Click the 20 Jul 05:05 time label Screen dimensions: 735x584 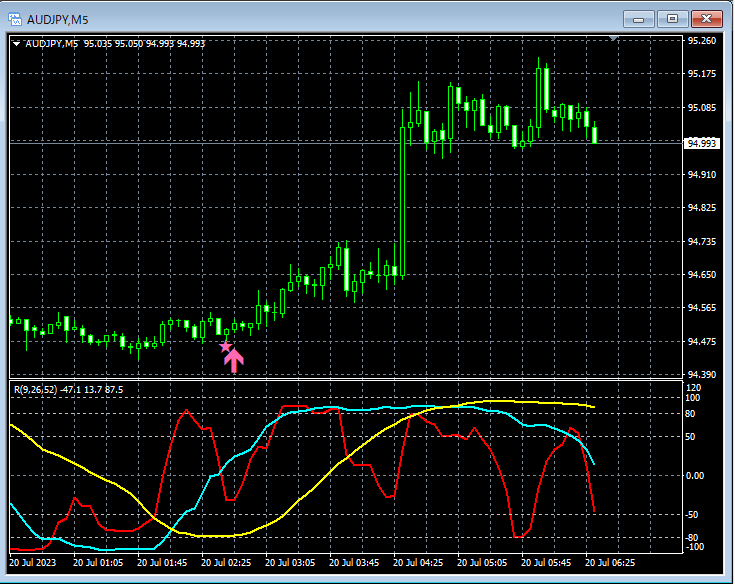click(482, 562)
